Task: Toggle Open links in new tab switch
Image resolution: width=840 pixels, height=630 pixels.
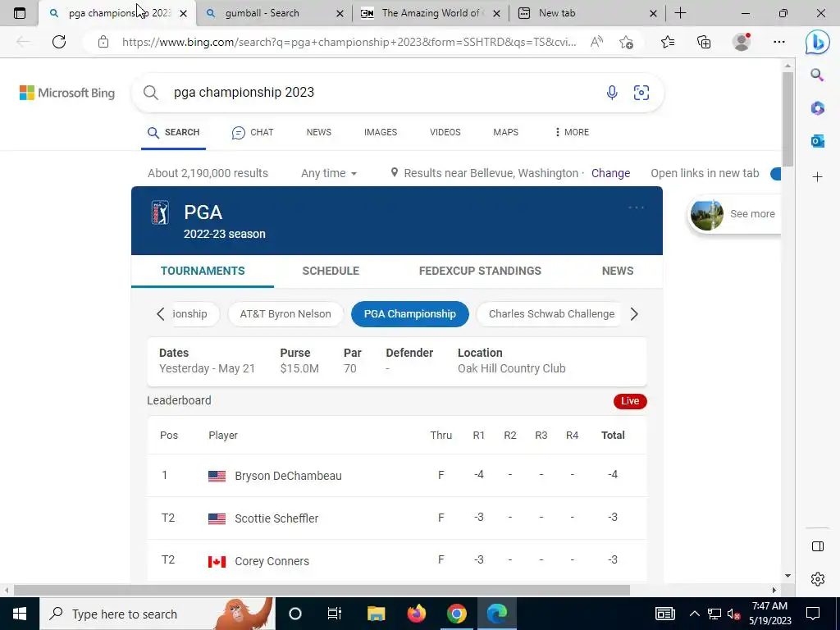Action: 775,174
